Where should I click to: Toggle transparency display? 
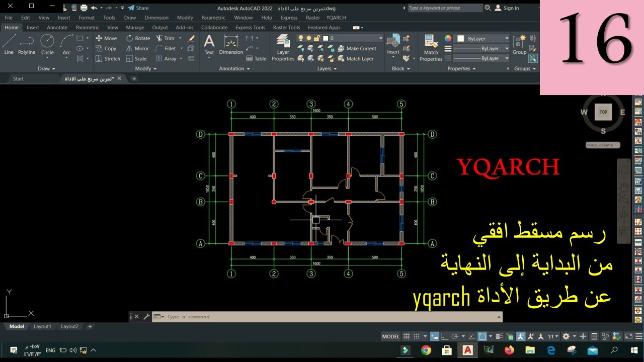pyautogui.click(x=510, y=336)
